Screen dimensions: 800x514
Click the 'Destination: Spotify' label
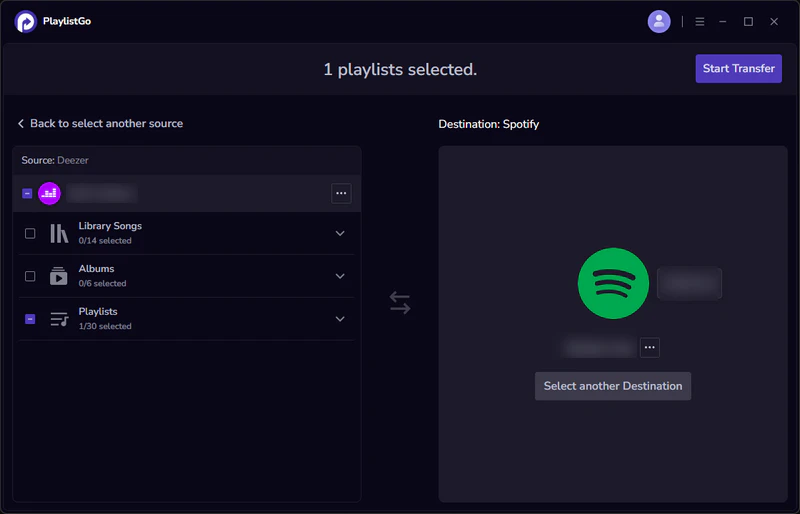point(489,124)
